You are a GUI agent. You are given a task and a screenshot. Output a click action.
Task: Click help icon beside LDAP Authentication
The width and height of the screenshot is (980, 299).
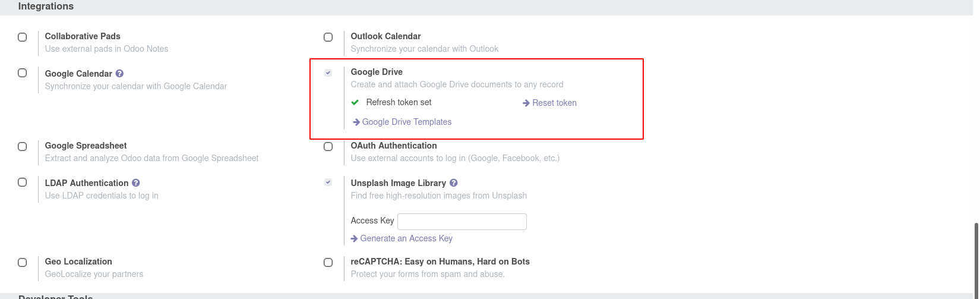tap(136, 183)
